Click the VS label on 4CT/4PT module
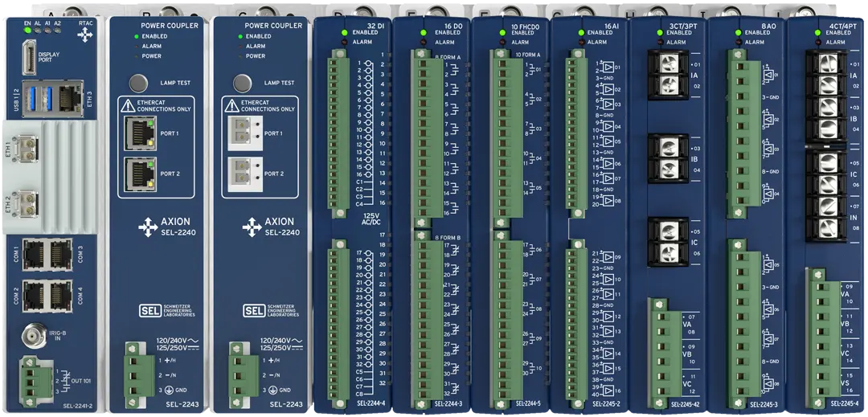The image size is (868, 417). [x=845, y=382]
